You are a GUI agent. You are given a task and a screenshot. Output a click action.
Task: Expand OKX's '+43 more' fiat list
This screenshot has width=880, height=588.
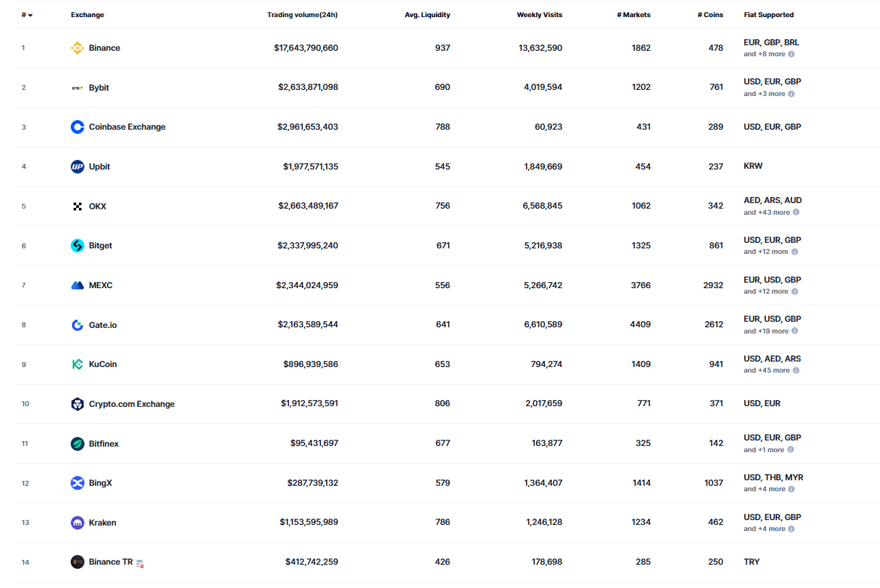(794, 212)
